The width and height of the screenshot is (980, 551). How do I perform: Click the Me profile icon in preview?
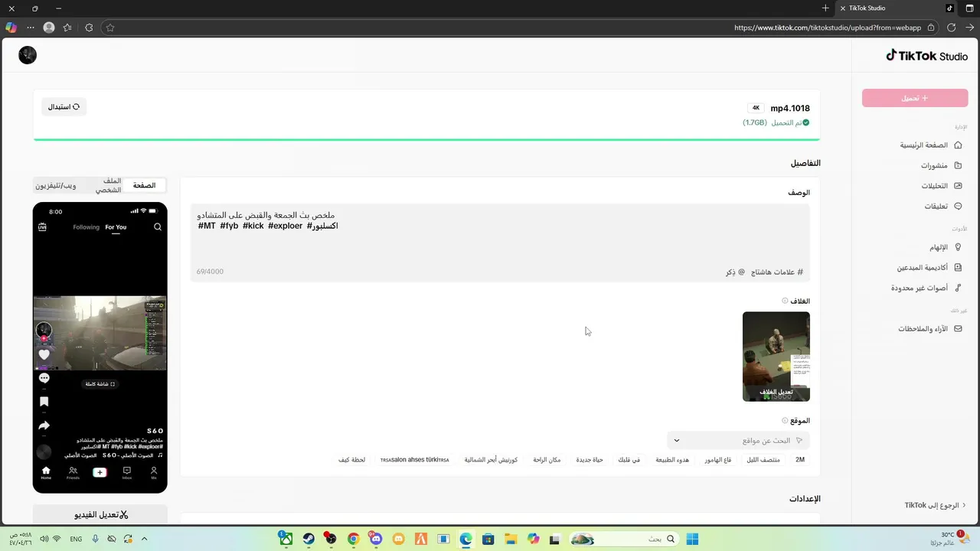(x=154, y=472)
